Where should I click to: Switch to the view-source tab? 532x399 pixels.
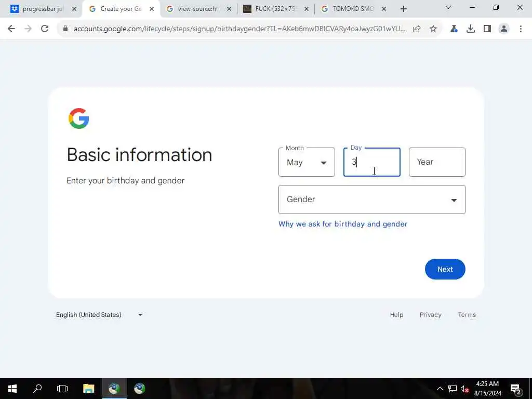[198, 9]
